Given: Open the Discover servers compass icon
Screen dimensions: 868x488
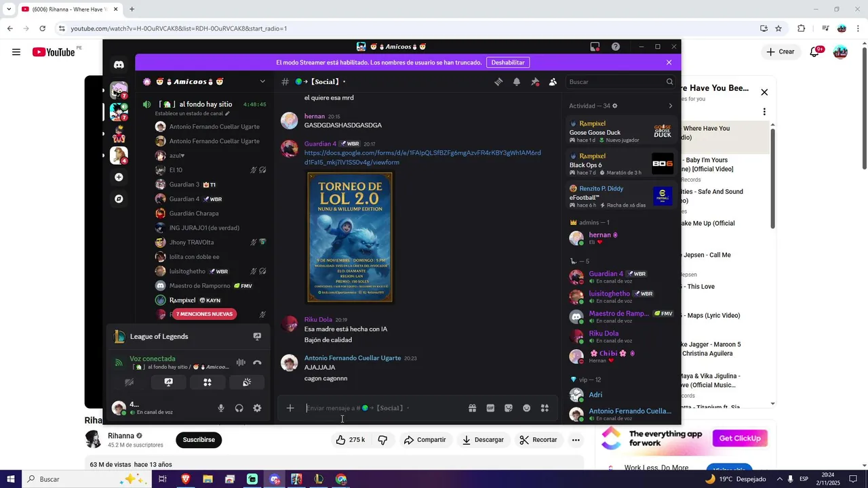Looking at the screenshot, I should 119,199.
